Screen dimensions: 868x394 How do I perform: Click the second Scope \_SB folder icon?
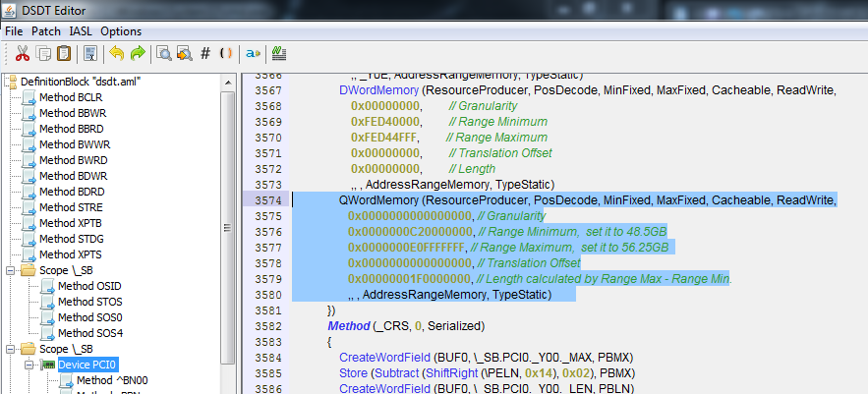[x=29, y=349]
